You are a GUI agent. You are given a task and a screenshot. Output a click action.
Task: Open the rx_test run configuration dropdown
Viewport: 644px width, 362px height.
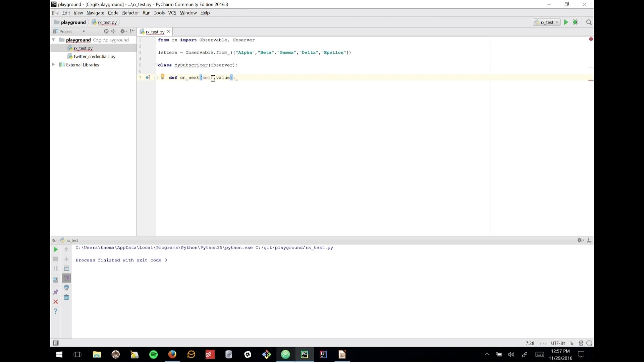tap(546, 22)
